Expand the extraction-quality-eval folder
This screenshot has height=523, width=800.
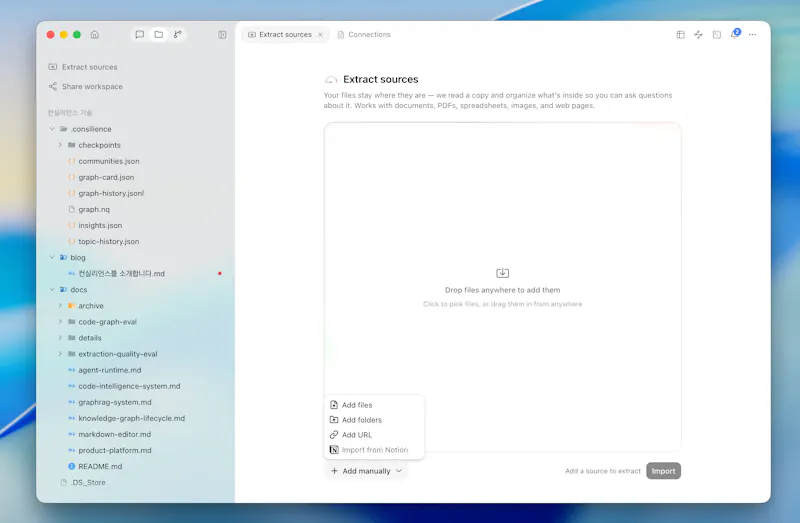pos(60,354)
